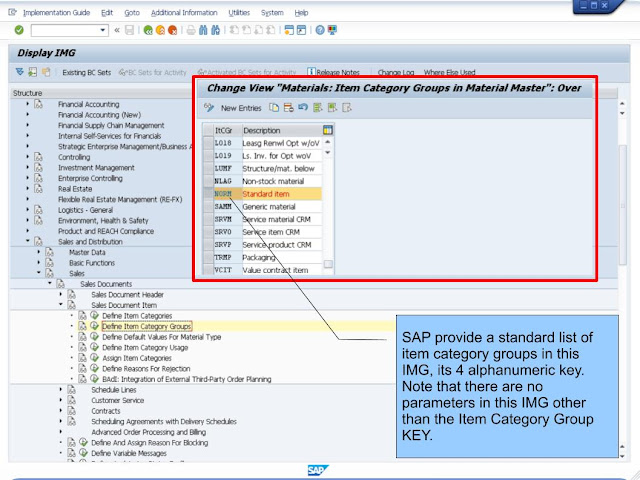Click the Find binoculars icon
640x480 pixels.
point(203,30)
